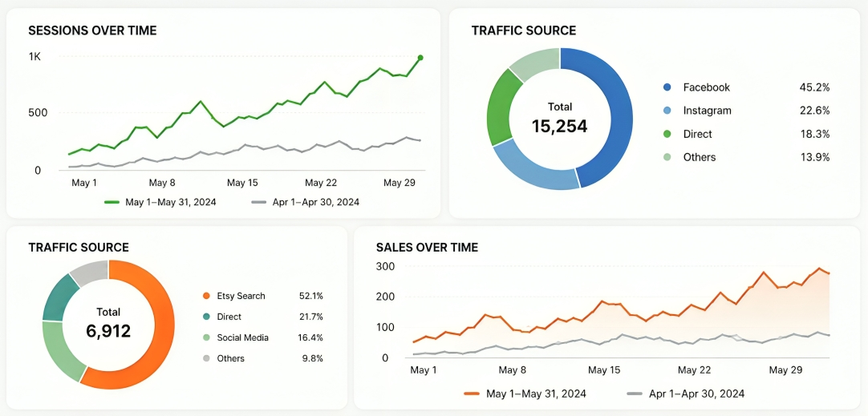
Task: Click the Sessions Over Time title
Action: click(92, 30)
